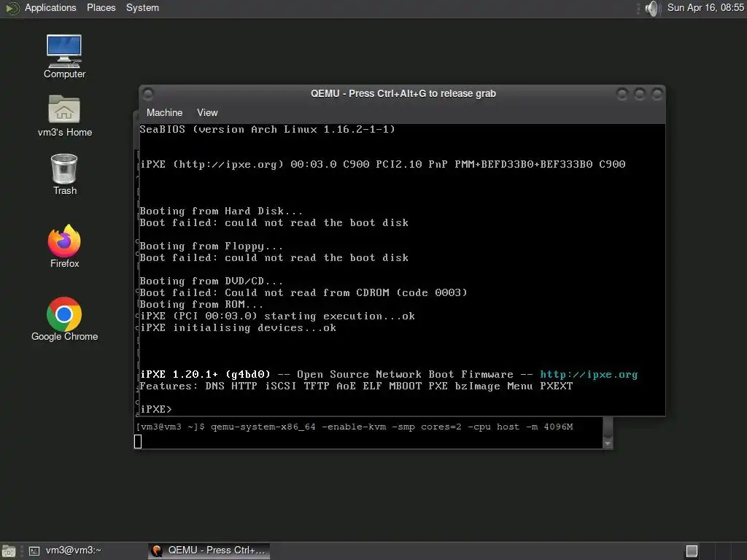747x560 pixels.
Task: Click the MATE logo icon beside Applications
Action: (x=12, y=8)
